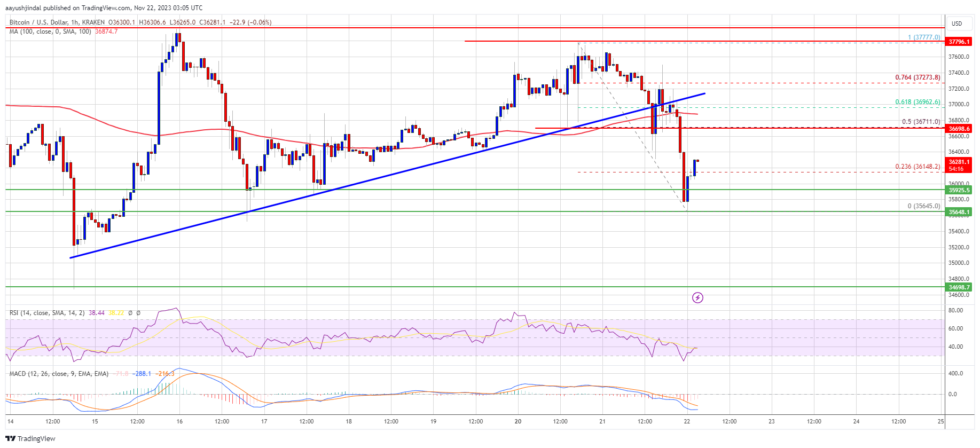Select the 0.618 (36962.6) Fibonacci level label
The width and height of the screenshot is (980, 448).
(918, 101)
